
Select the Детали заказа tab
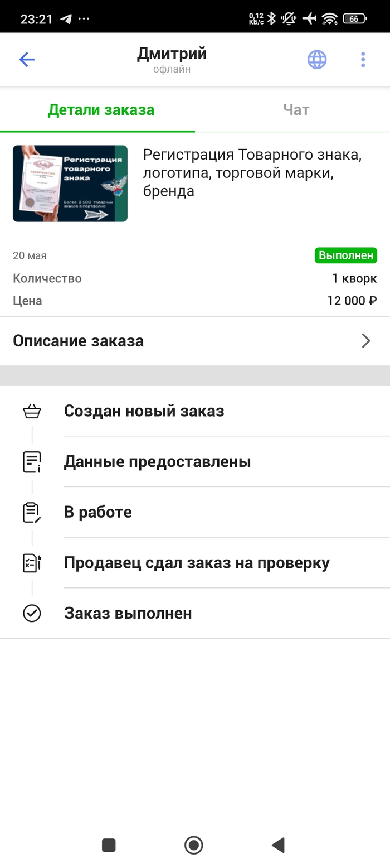click(101, 110)
